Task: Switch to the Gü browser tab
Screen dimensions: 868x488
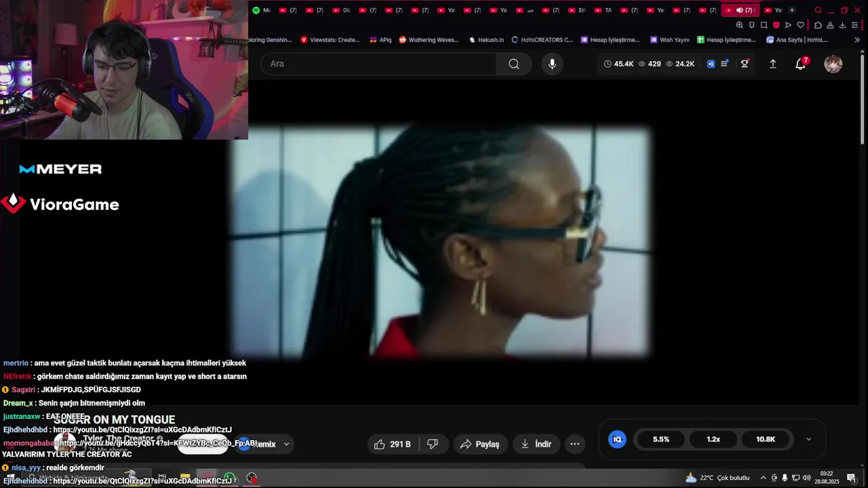Action: pos(341,10)
